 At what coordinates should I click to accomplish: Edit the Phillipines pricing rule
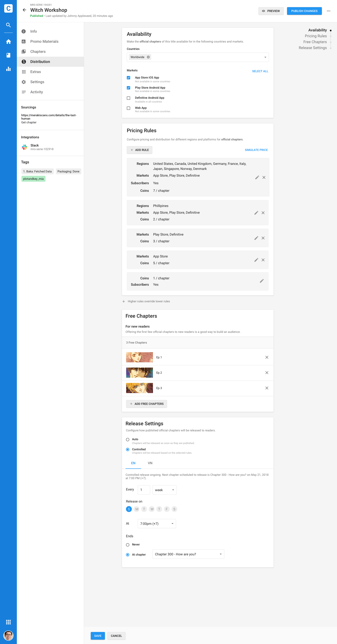[x=256, y=213]
